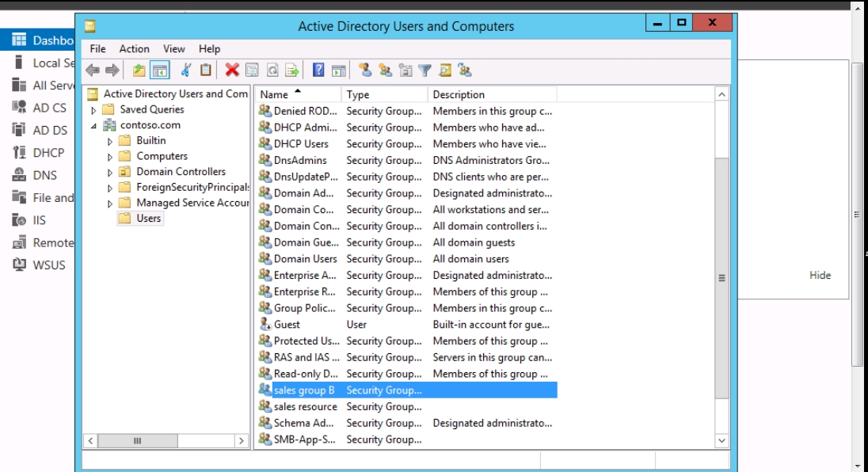Open the Action menu
The height and width of the screenshot is (472, 868).
tap(135, 48)
